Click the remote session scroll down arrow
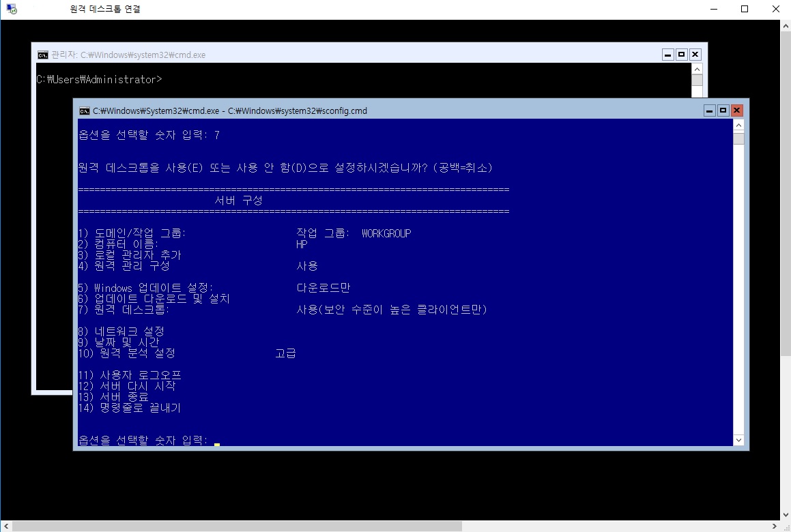The image size is (791, 532). pyautogui.click(x=786, y=515)
